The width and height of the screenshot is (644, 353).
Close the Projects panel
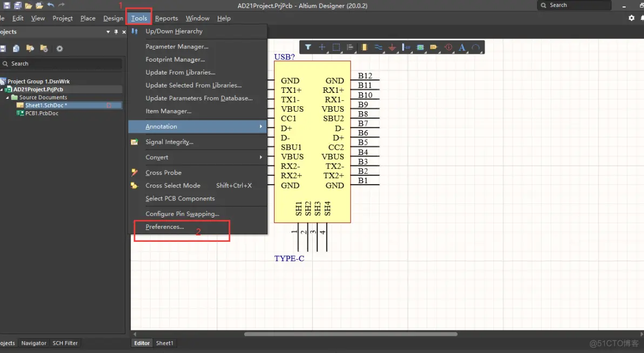point(124,32)
